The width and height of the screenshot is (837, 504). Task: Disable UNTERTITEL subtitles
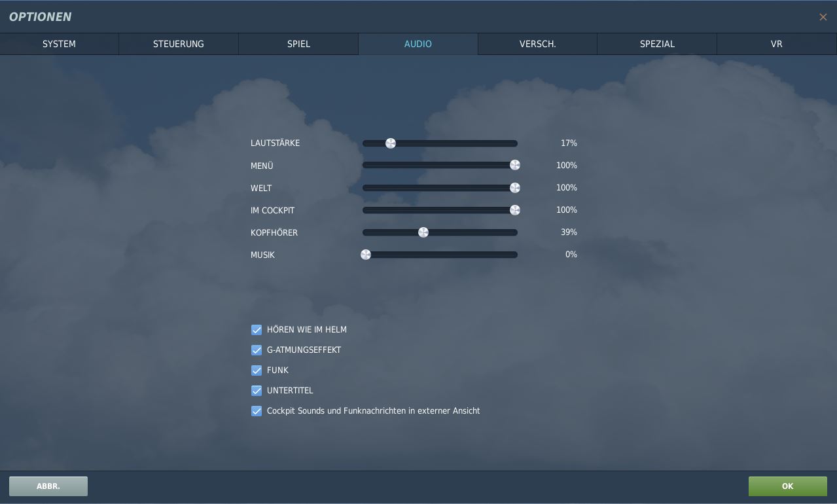[257, 391]
